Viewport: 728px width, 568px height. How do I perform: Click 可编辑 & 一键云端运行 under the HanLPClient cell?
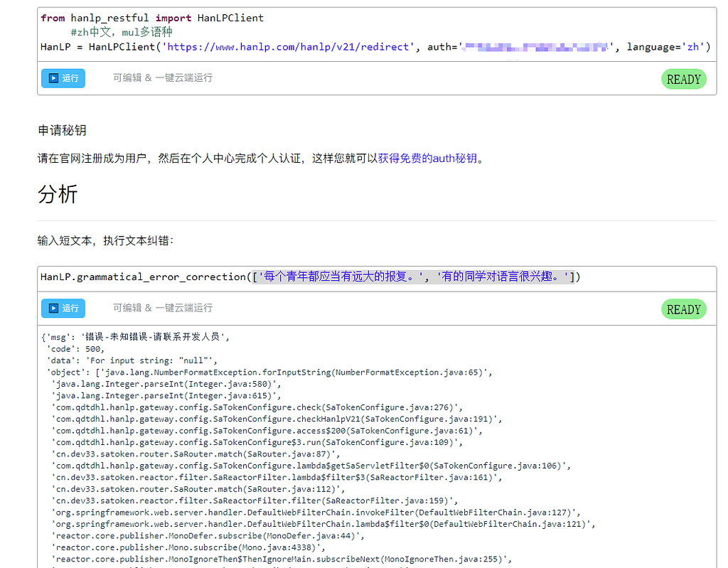pos(162,78)
